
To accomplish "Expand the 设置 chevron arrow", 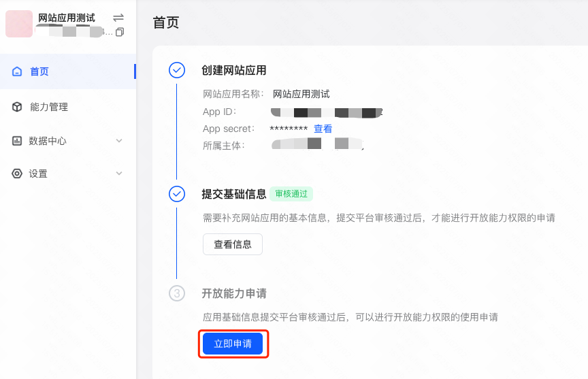I will tap(119, 174).
